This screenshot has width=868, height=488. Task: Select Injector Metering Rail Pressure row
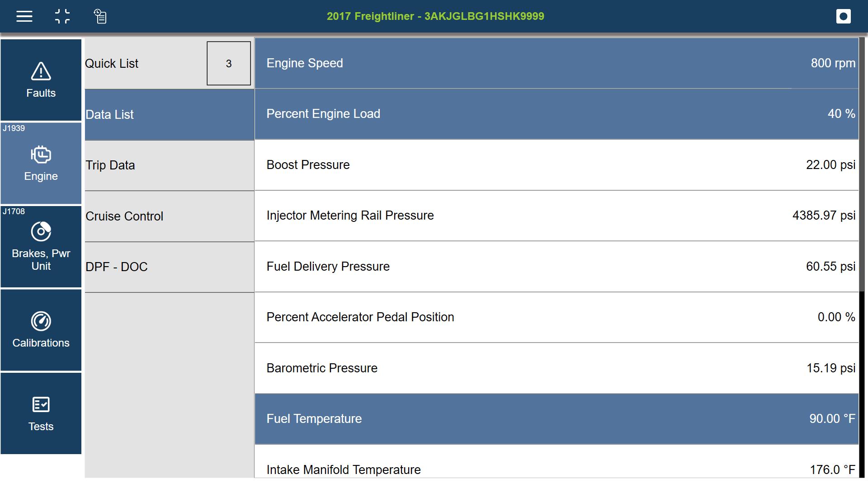pos(556,216)
